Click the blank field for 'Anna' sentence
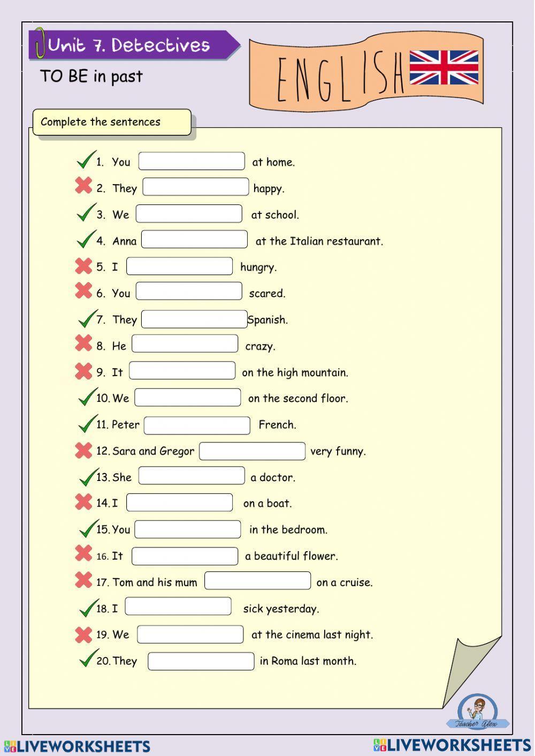Image resolution: width=535 pixels, height=756 pixels. [x=194, y=240]
